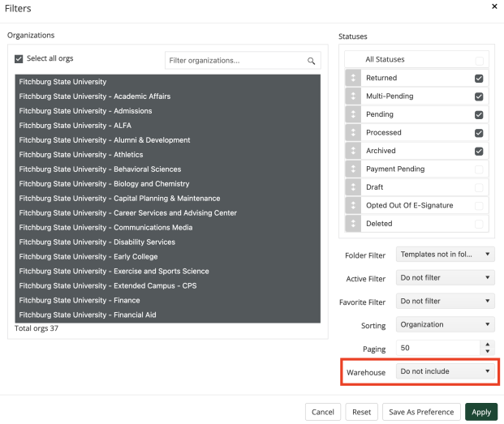504x424 pixels.
Task: Enable the Opted Out Of E-Signature checkbox
Action: tap(479, 206)
